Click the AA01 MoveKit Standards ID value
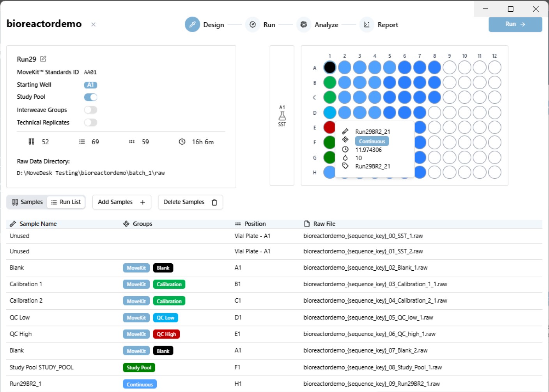This screenshot has height=392, width=549. [90, 72]
